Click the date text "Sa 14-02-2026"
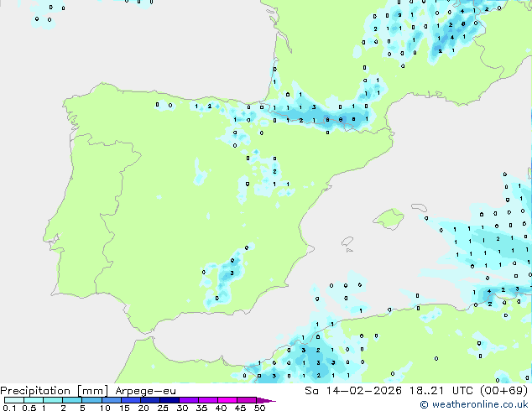Viewport: 532px width, 411px height. [353, 391]
